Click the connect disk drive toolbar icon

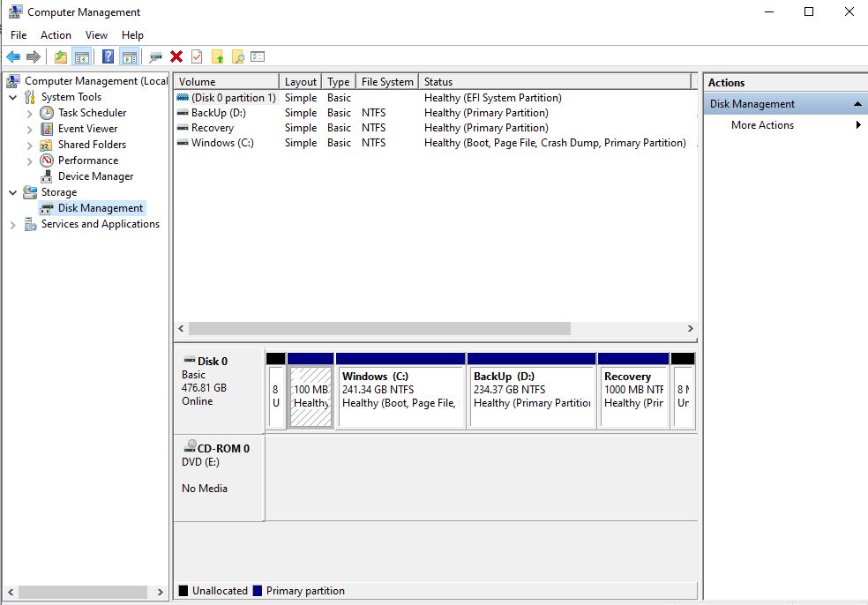coord(155,56)
